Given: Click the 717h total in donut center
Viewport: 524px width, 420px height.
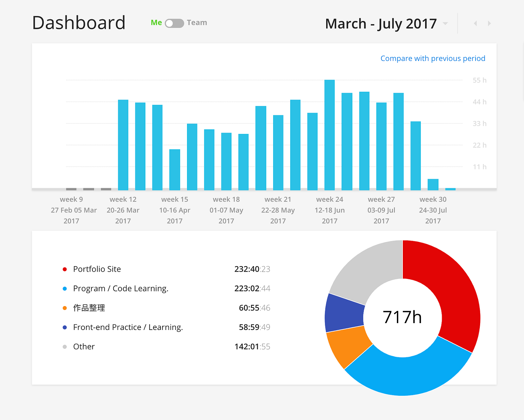Looking at the screenshot, I should (402, 317).
